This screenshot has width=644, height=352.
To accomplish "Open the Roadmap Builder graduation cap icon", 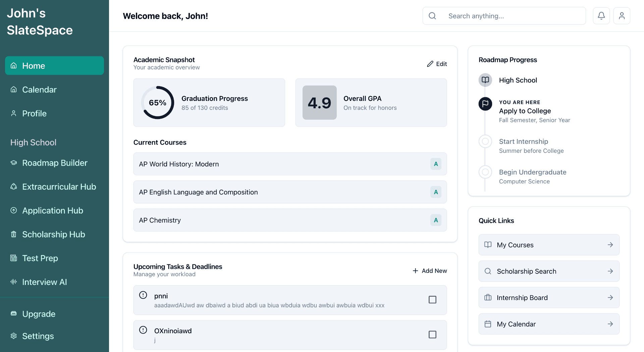I will pyautogui.click(x=13, y=163).
